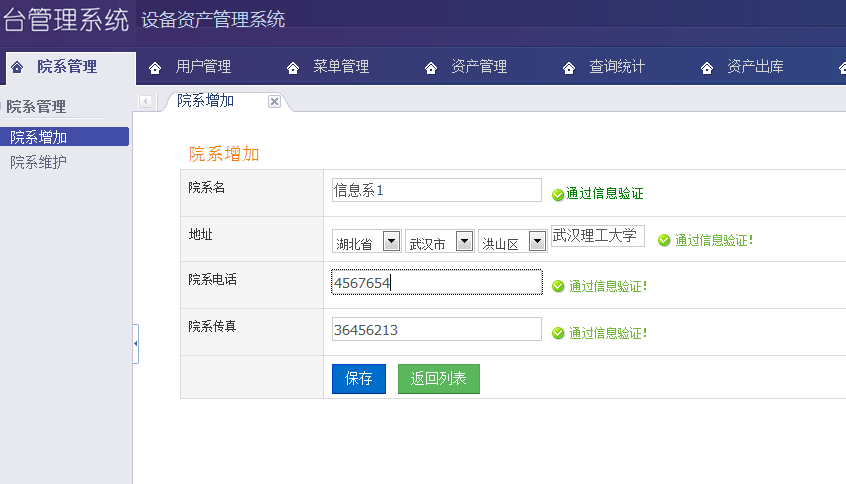This screenshot has height=484, width=846.
Task: Open the 用户管理 menu
Action: (203, 68)
